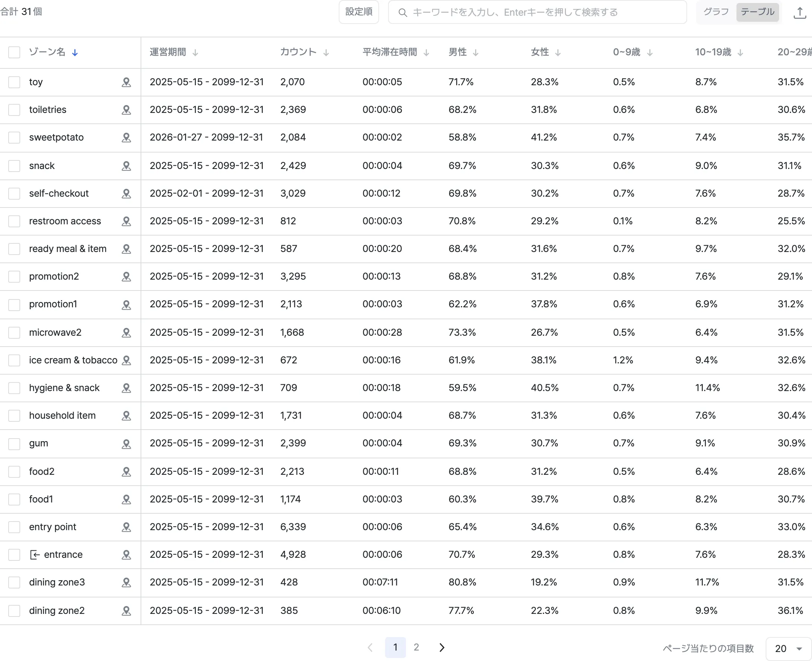Click the location pin icon for entry point
Screen dimensions: 812x661
click(126, 527)
